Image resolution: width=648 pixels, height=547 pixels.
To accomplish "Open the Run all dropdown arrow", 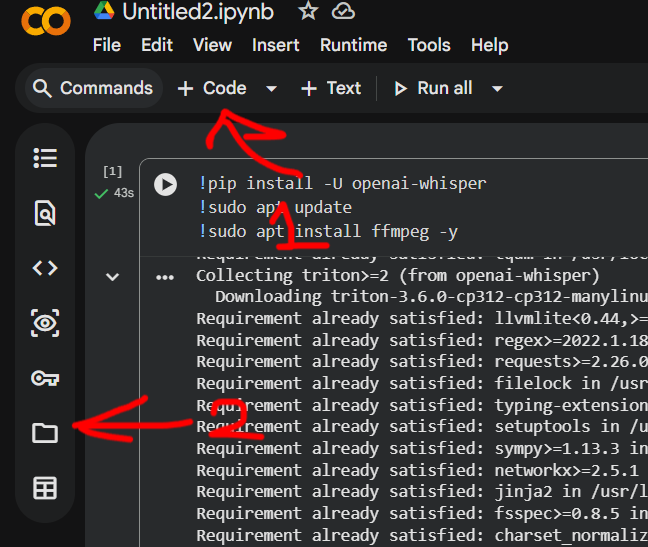I will tap(498, 88).
